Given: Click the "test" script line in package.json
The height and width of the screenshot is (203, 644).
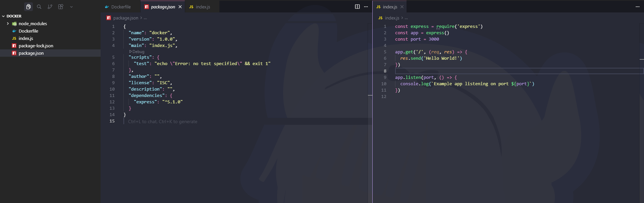Looking at the screenshot, I should pos(202,64).
